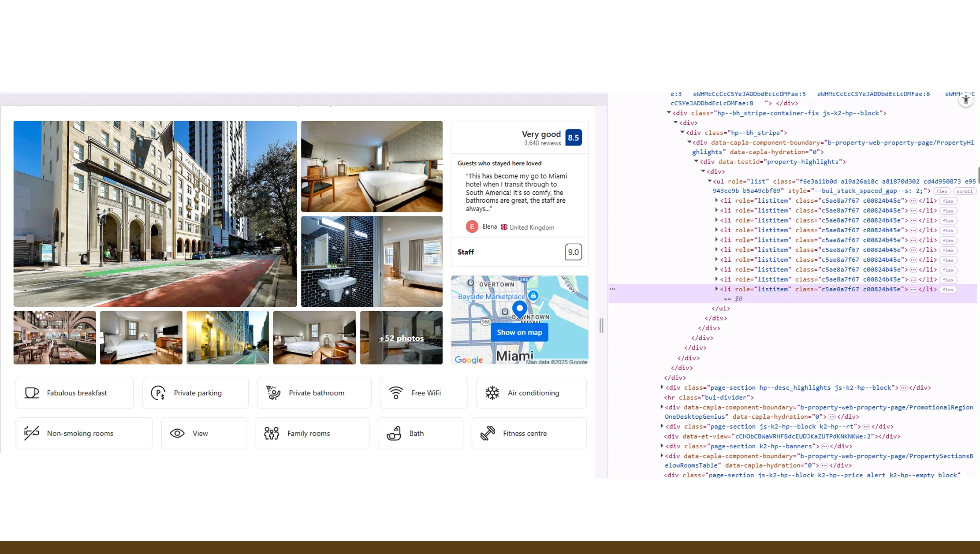Click the Private parking icon
The height and width of the screenshot is (554, 980).
(x=158, y=393)
